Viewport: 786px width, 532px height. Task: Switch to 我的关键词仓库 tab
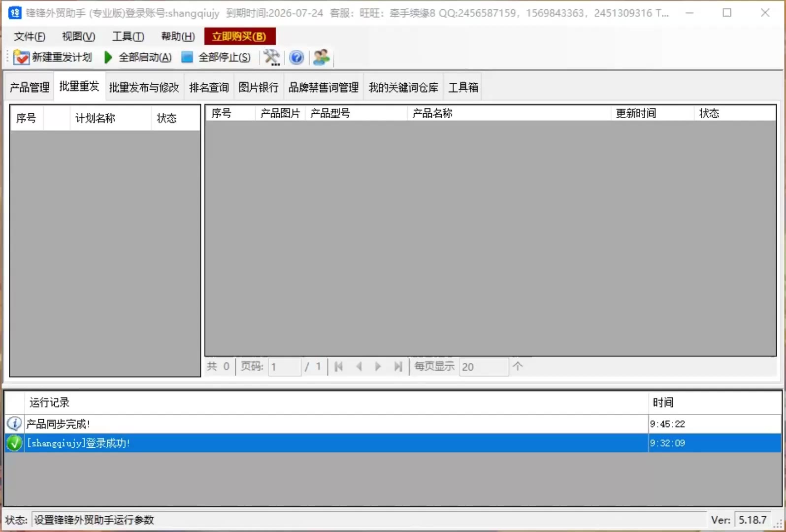click(x=403, y=87)
